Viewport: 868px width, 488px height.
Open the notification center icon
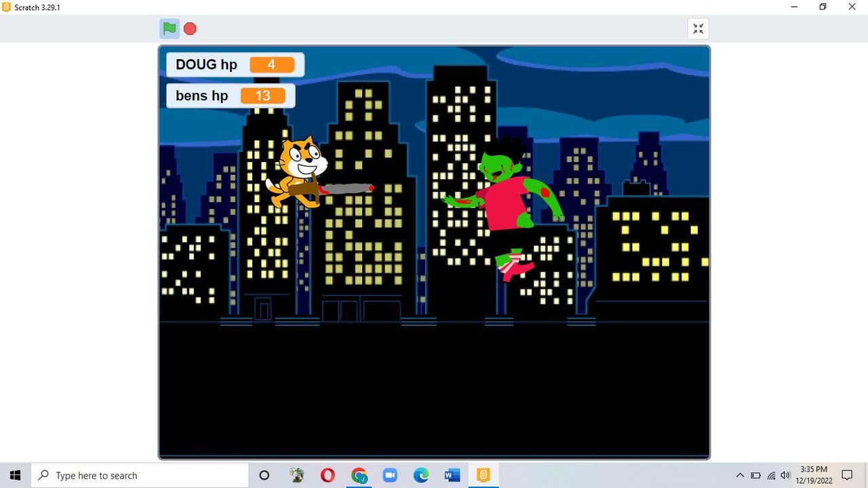click(847, 475)
